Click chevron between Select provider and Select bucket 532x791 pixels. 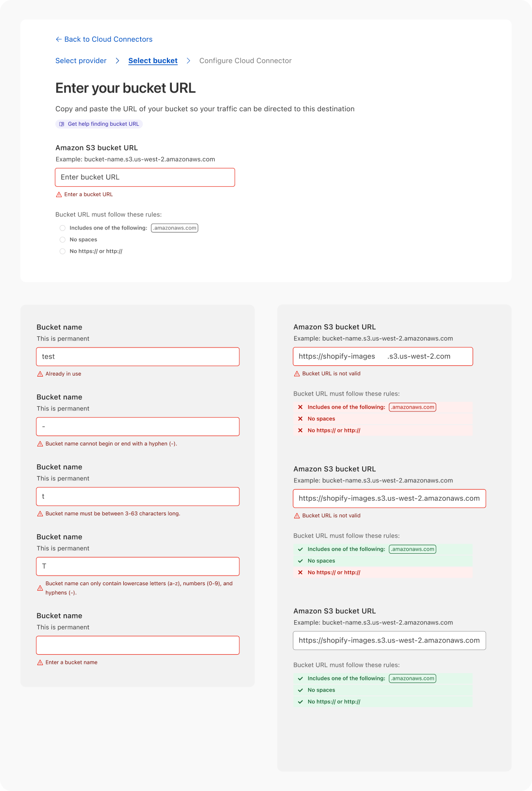[117, 61]
